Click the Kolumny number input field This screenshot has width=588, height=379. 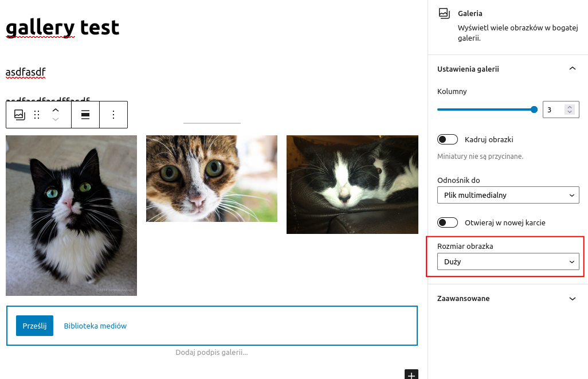point(560,110)
